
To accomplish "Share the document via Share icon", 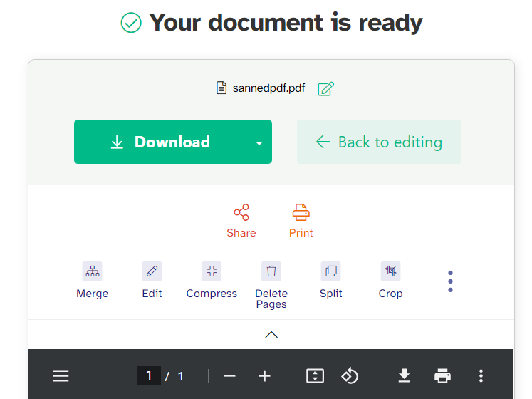I will tap(241, 213).
